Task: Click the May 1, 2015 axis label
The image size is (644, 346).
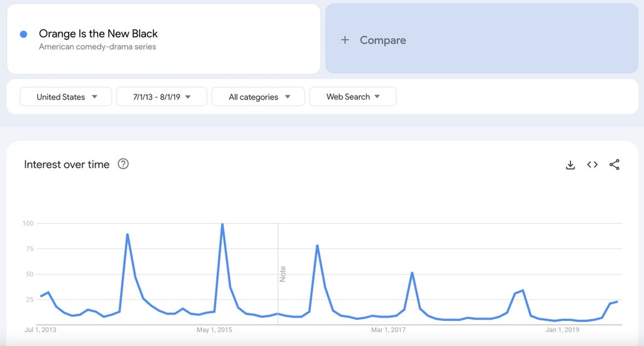Action: [x=214, y=330]
